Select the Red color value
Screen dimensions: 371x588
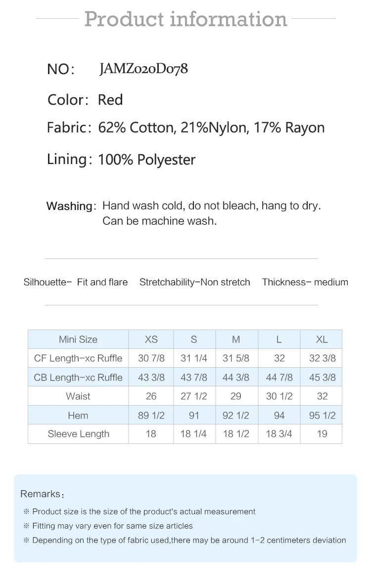(x=110, y=100)
